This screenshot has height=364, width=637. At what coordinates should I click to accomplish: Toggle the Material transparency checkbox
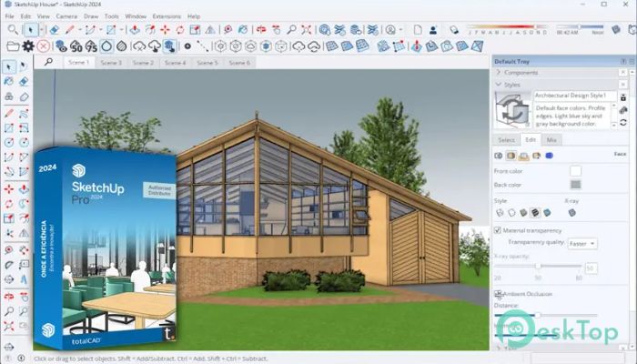pyautogui.click(x=497, y=230)
